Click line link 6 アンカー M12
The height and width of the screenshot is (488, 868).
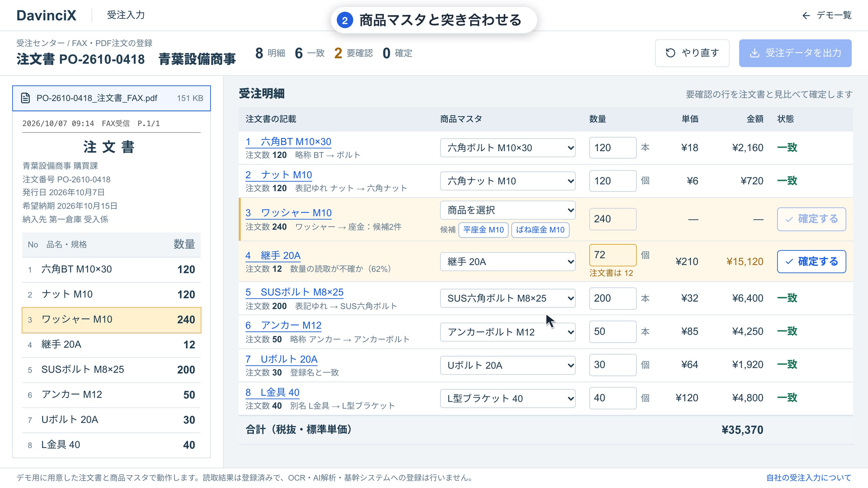[x=283, y=325]
